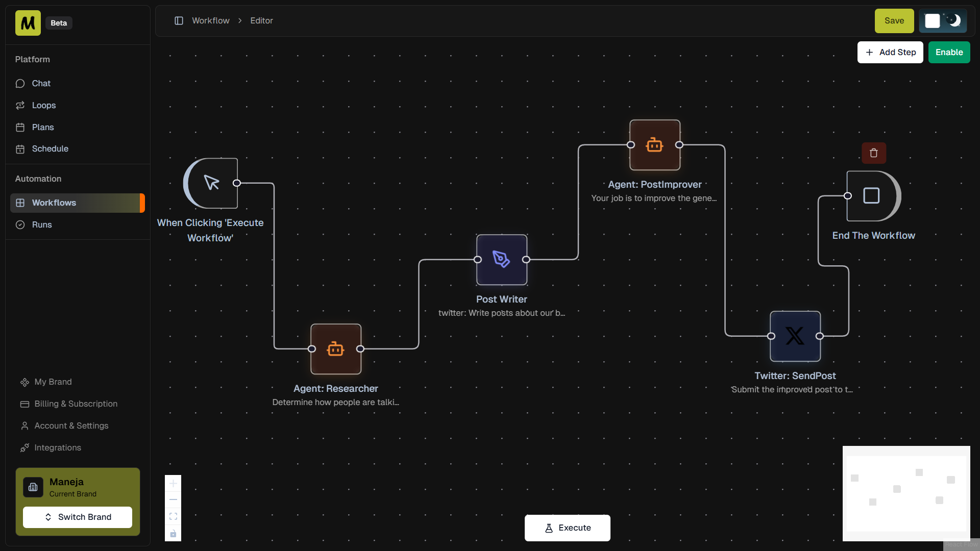The width and height of the screenshot is (980, 551).
Task: Click zoom in plus control
Action: (x=173, y=483)
